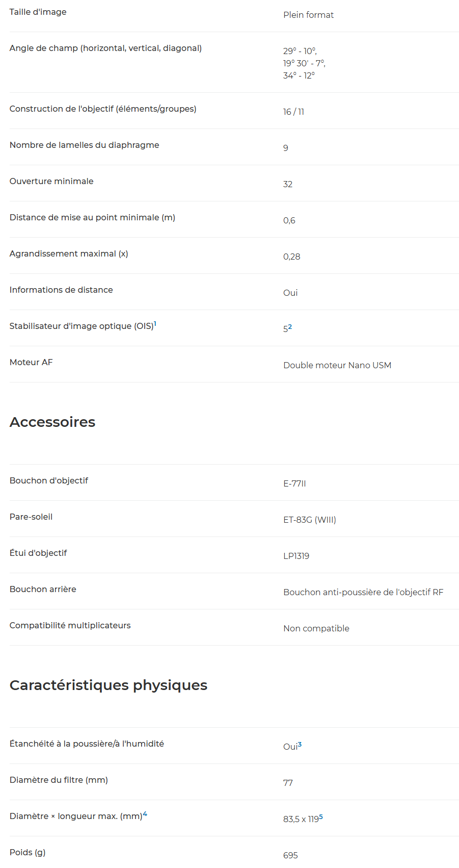Click the Construction de l'objectif label
The width and height of the screenshot is (459, 868).
[103, 109]
